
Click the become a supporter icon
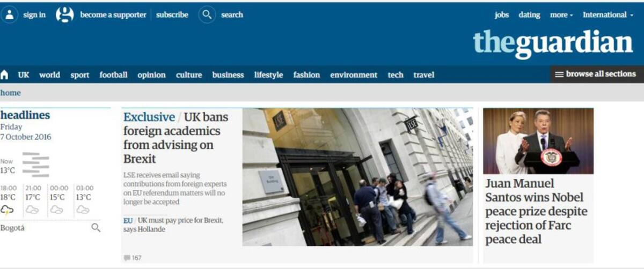click(x=65, y=14)
